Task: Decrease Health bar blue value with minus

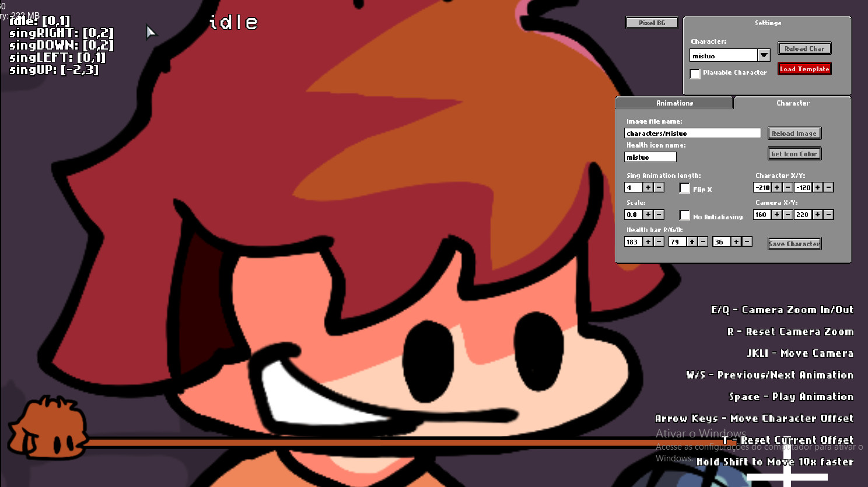Action: click(x=747, y=241)
